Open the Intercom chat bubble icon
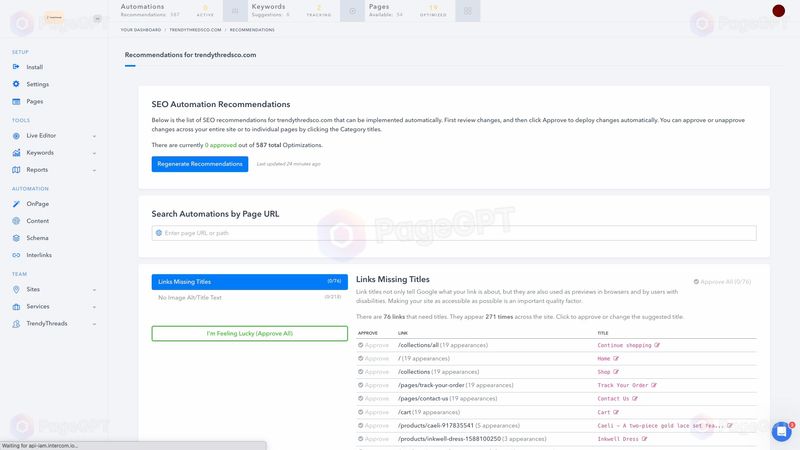 [781, 431]
